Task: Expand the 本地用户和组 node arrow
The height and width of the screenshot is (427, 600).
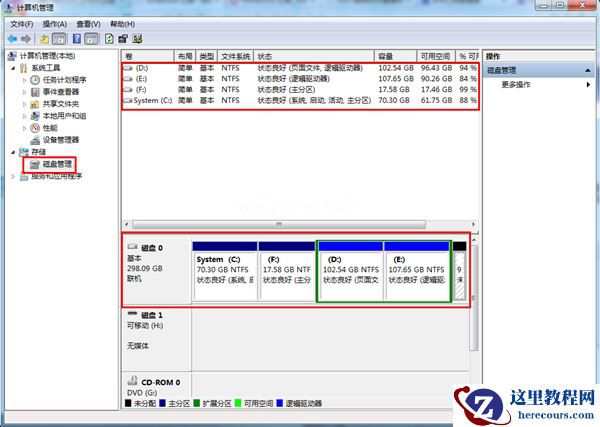Action: 25,116
